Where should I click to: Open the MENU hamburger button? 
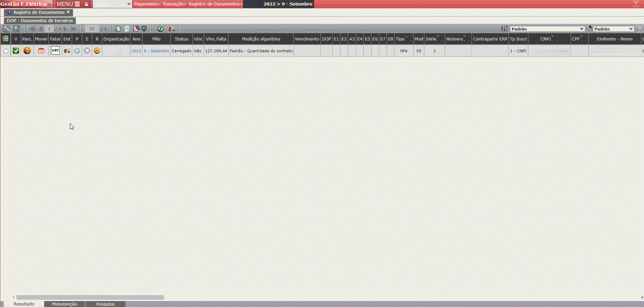point(68,4)
